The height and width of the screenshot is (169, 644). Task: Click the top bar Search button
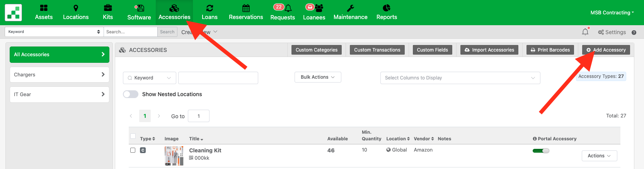[x=167, y=32]
